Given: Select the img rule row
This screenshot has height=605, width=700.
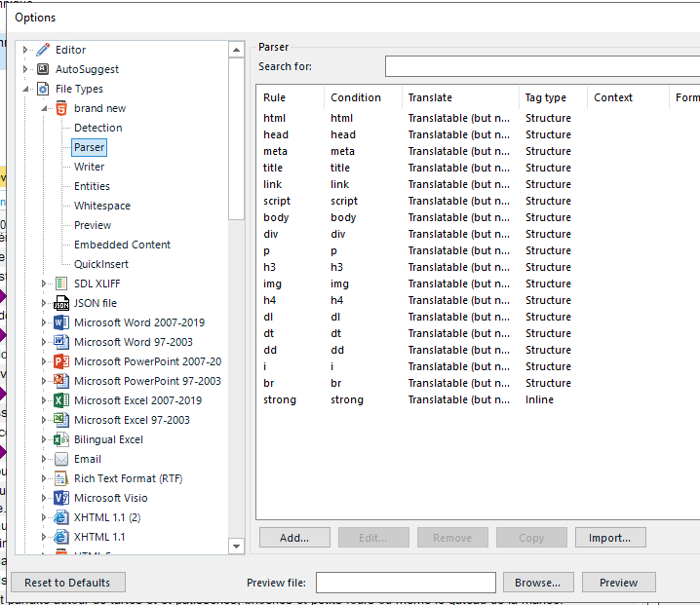Looking at the screenshot, I should (x=478, y=284).
